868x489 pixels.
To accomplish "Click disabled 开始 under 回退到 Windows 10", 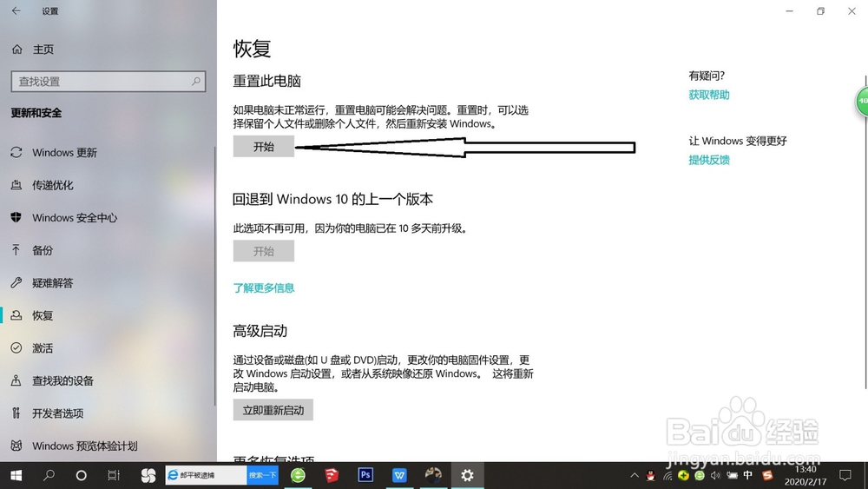I will pos(264,251).
